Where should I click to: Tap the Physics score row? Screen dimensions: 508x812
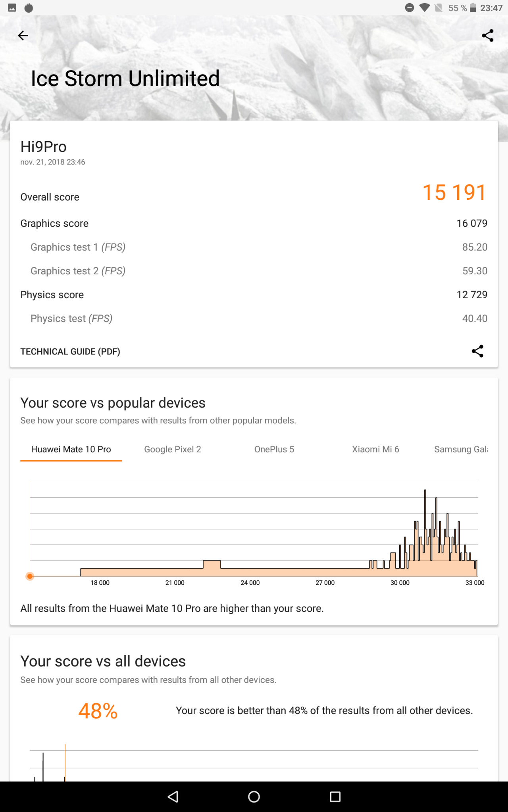pyautogui.click(x=254, y=295)
